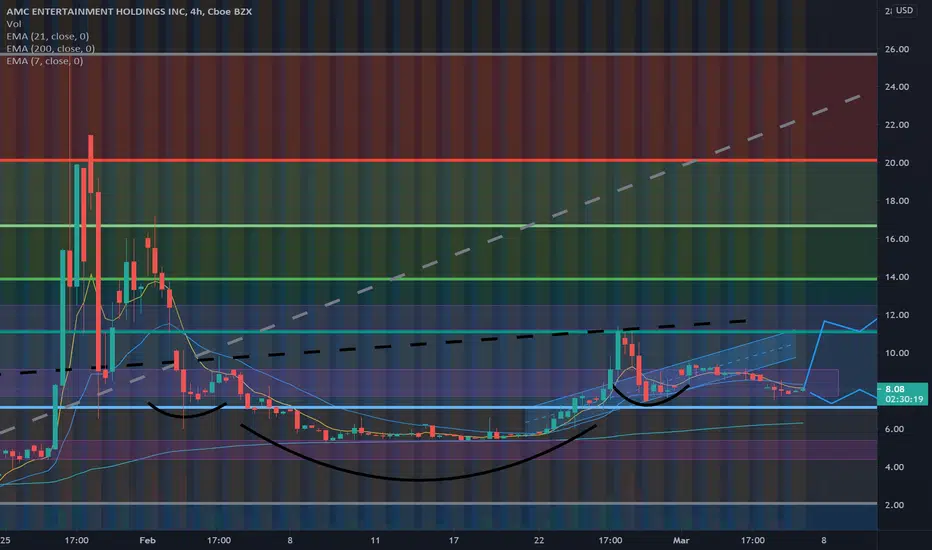Select the red horizontal line at 20.00
Image resolution: width=932 pixels, height=550 pixels.
[438, 161]
